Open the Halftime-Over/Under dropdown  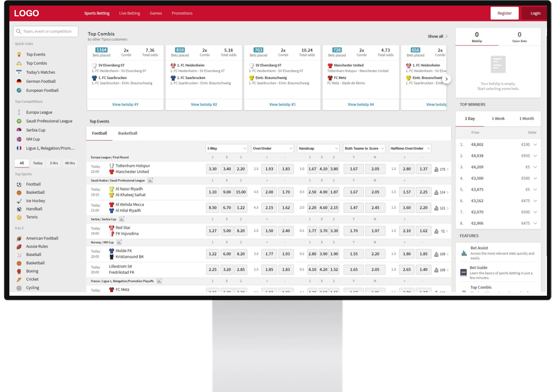[410, 149]
